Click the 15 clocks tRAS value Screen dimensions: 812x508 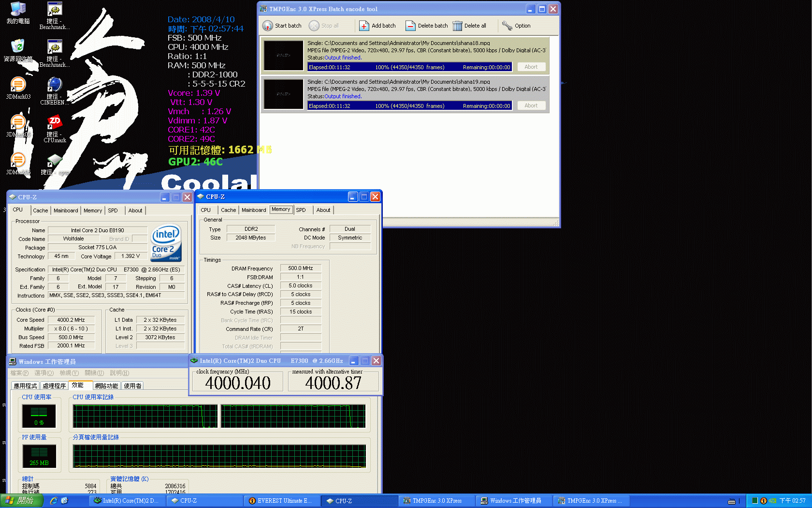click(x=301, y=312)
